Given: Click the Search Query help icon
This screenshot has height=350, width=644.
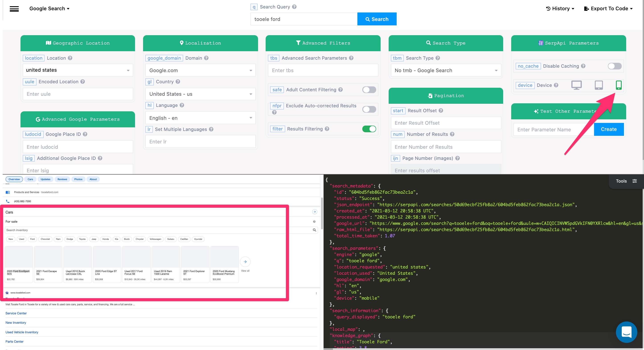Looking at the screenshot, I should point(294,7).
